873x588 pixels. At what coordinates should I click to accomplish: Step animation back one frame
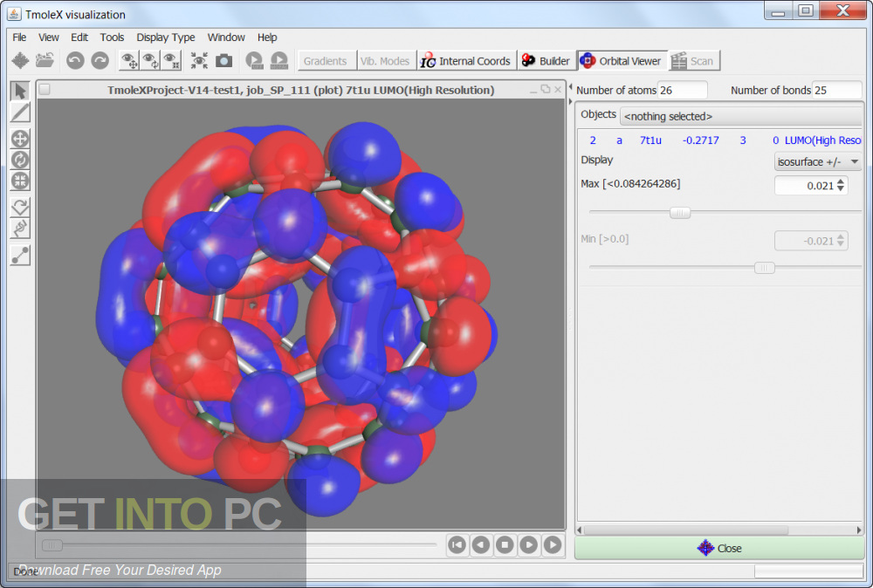coord(481,545)
